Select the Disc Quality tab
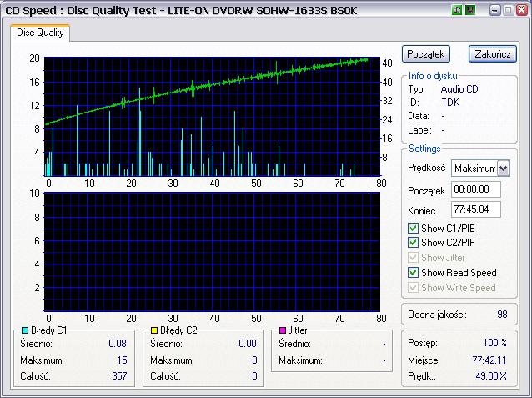This screenshot has height=398, width=532. click(x=40, y=33)
